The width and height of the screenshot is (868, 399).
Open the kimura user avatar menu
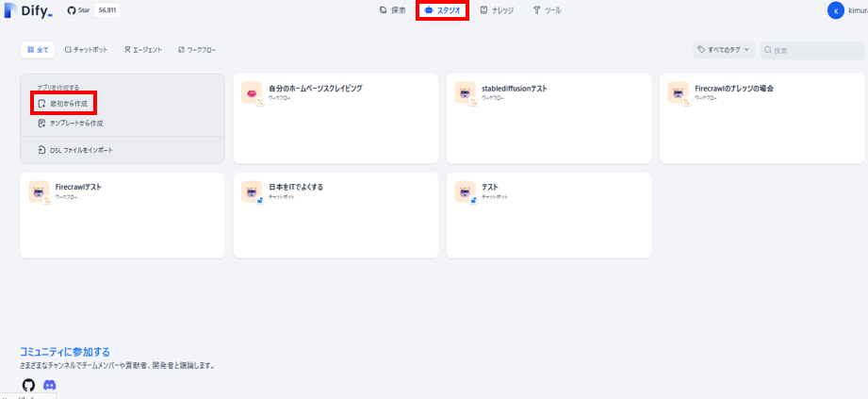click(x=835, y=10)
